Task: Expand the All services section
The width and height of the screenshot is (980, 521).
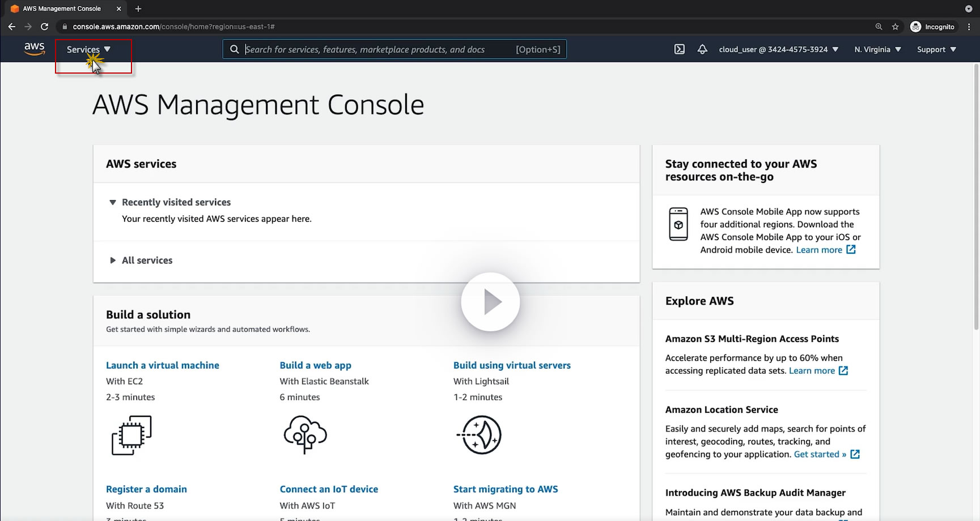Action: tap(147, 260)
